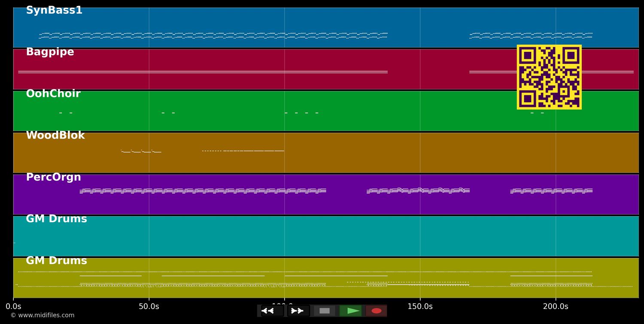Select the OohChoir track label

tap(53, 94)
